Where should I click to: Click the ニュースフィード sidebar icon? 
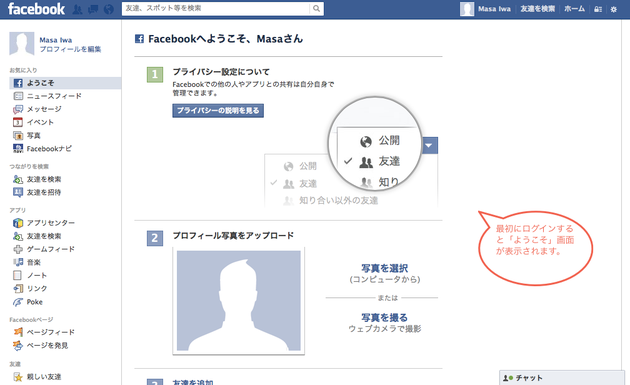(18, 96)
